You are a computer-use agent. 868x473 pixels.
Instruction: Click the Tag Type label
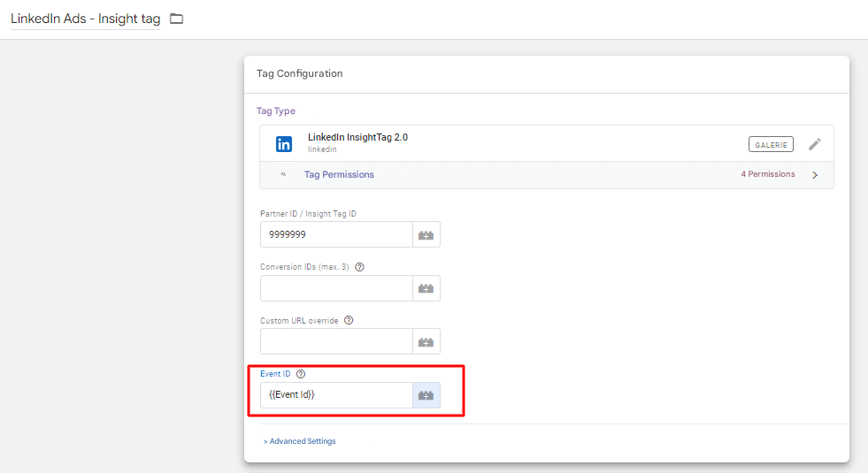tap(276, 111)
